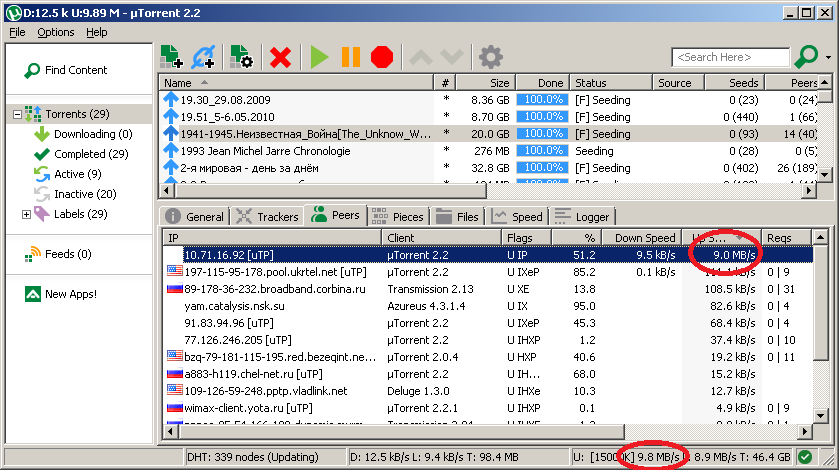Select torrent 19.30_29.08.2009
The image size is (839, 470).
[225, 100]
